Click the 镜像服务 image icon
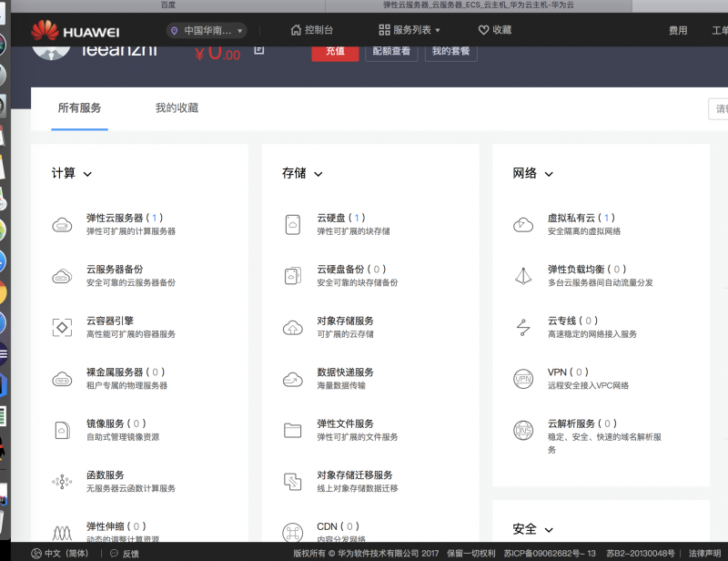The height and width of the screenshot is (561, 728). 62,431
